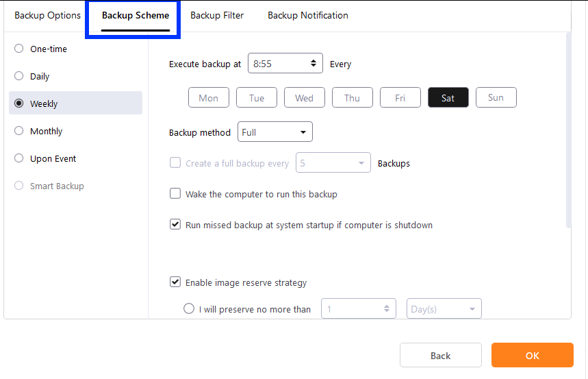Disable the Enable image reserve strategy checkbox
Viewport: 588px width, 379px height.
(x=175, y=282)
